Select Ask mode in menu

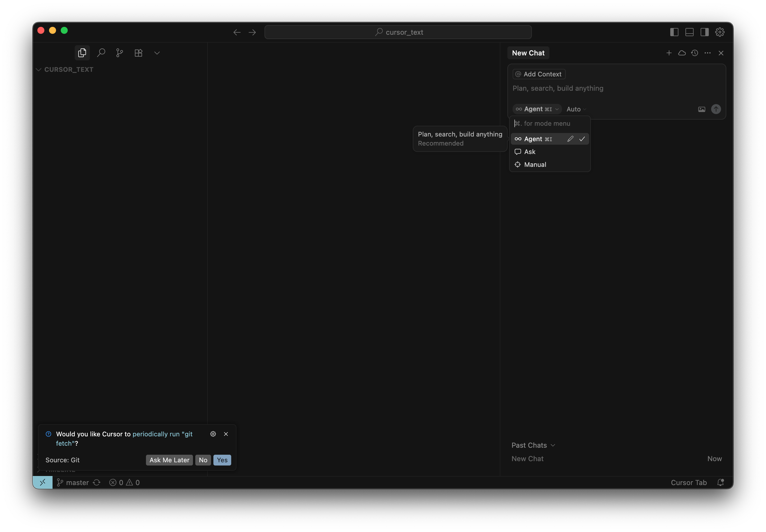tap(550, 152)
